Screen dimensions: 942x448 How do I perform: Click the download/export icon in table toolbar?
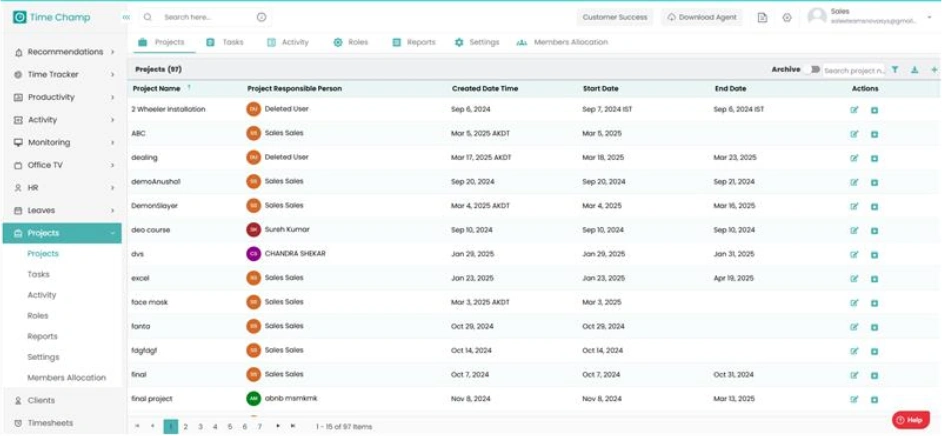tap(914, 70)
